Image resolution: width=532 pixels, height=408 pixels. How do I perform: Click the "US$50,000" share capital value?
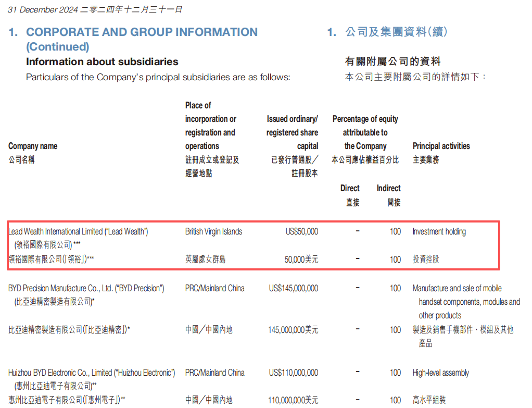coord(301,231)
